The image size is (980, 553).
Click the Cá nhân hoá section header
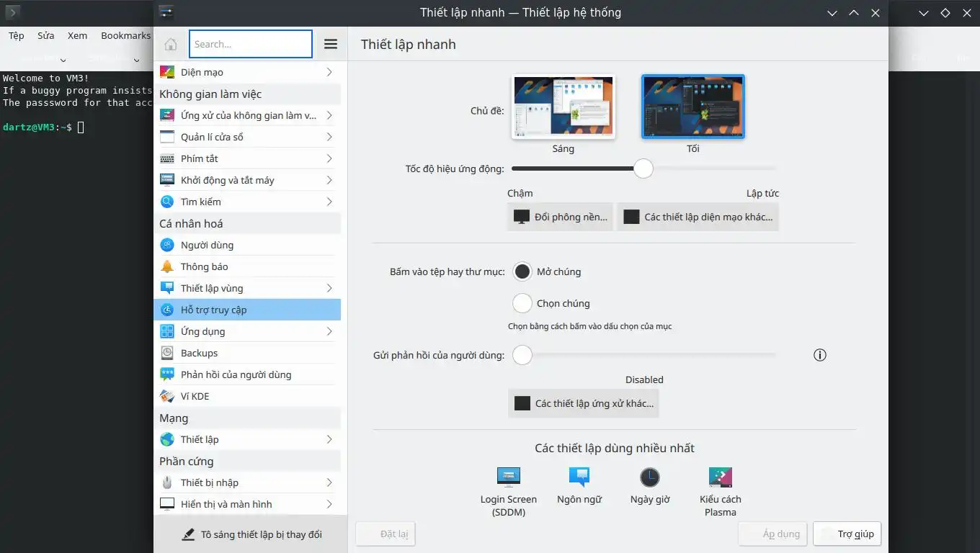(191, 224)
